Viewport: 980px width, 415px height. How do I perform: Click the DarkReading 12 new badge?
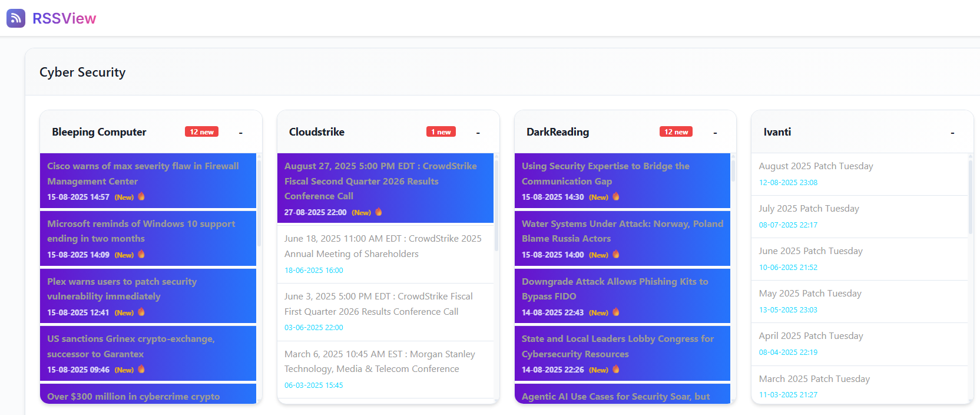[x=676, y=132]
